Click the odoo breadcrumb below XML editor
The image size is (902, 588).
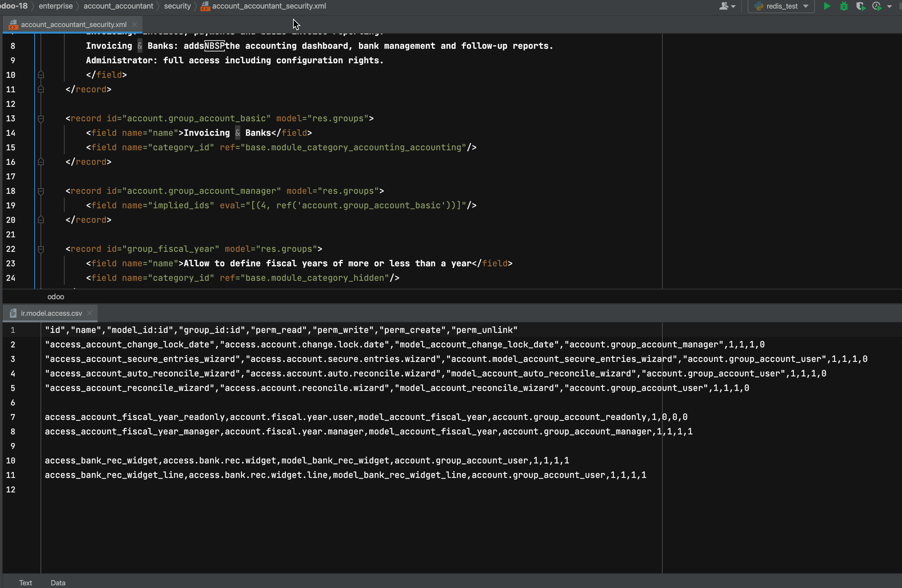(56, 297)
